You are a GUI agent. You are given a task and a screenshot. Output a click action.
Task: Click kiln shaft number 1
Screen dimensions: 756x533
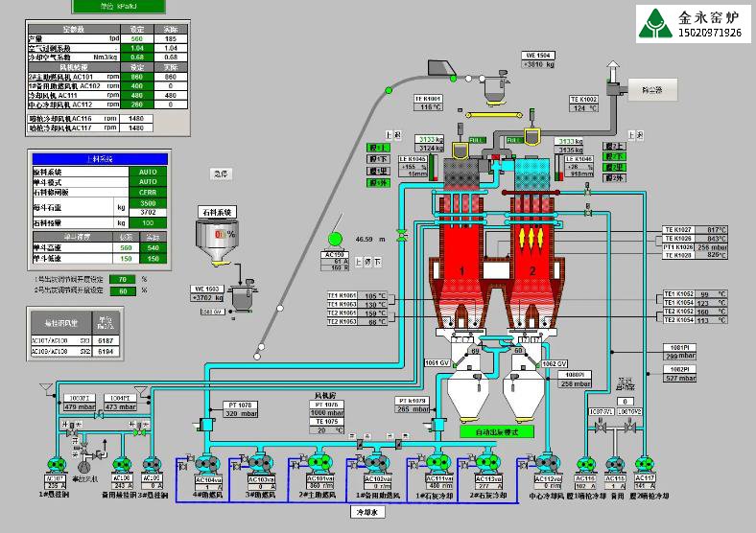pyautogui.click(x=461, y=271)
